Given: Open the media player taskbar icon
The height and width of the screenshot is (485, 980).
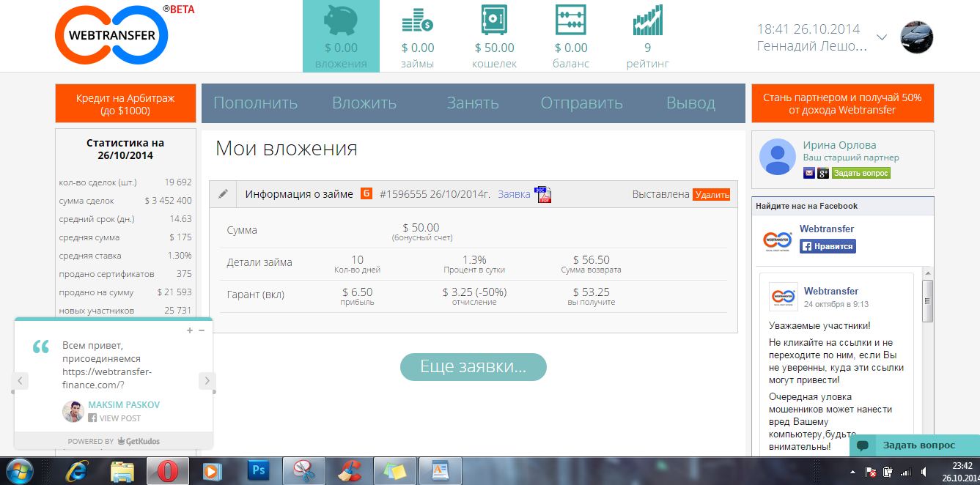Looking at the screenshot, I should pyautogui.click(x=212, y=470).
